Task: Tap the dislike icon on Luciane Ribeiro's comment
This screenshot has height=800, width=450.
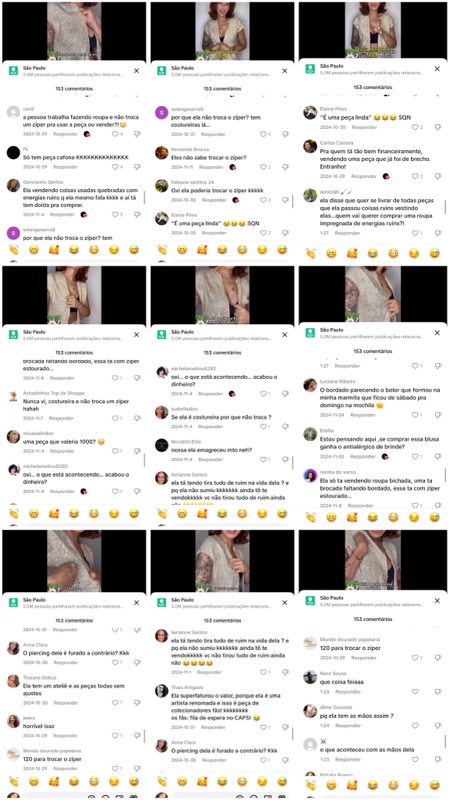Action: 438,415
